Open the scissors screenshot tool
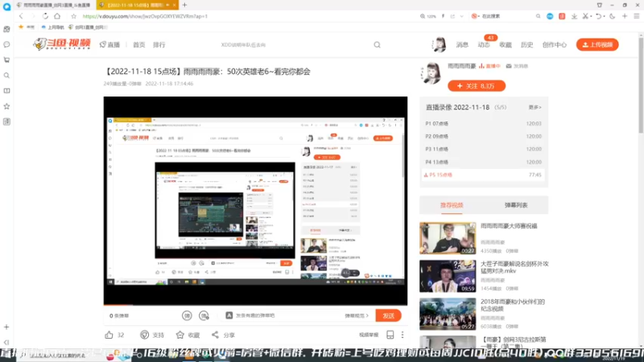Screen dimensions: 644x362 586,16
